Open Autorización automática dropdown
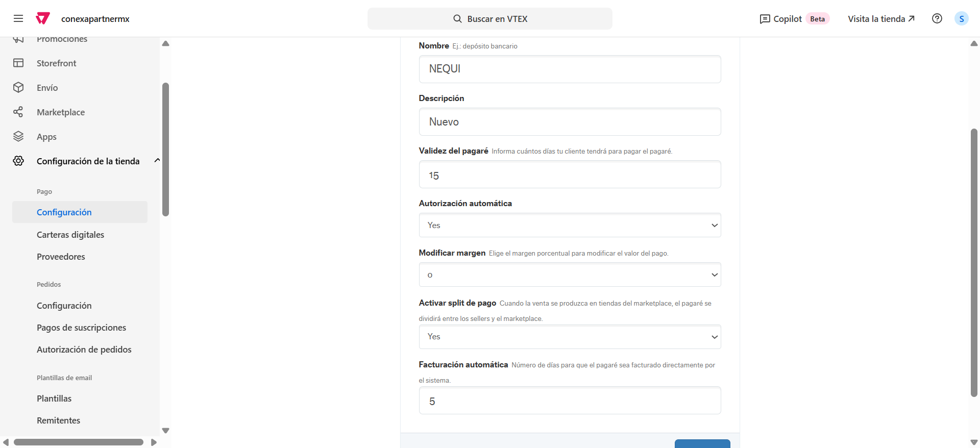 [569, 226]
